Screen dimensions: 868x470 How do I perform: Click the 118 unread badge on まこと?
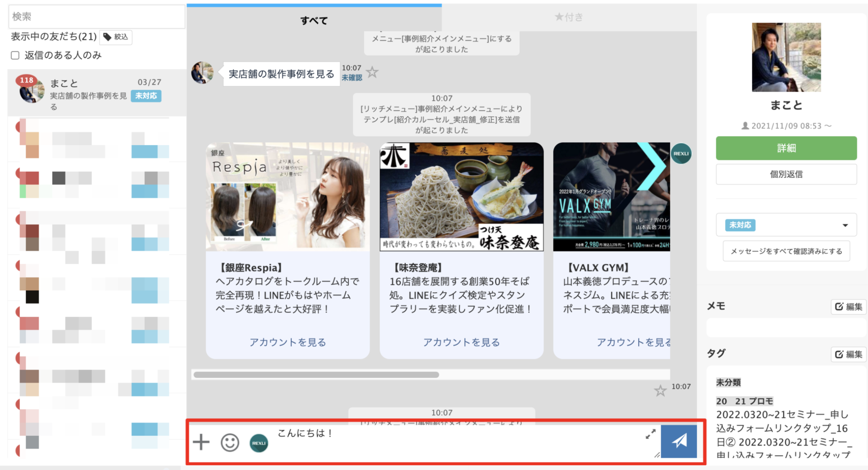(x=26, y=80)
